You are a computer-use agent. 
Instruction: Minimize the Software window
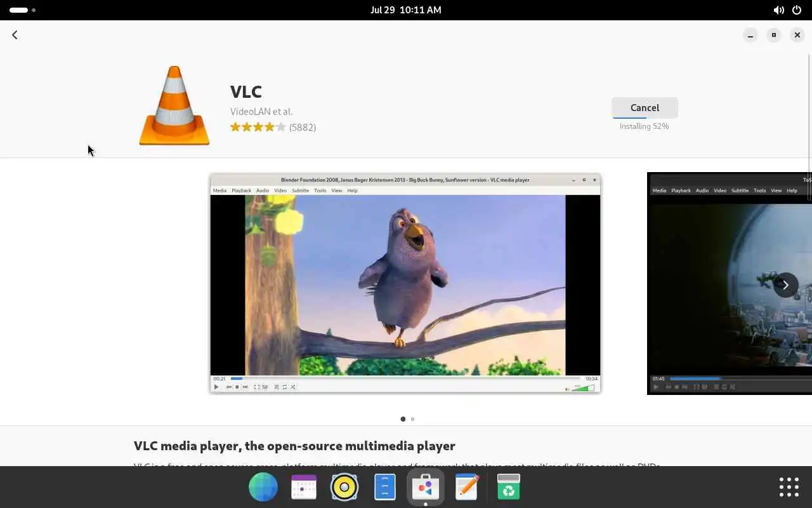[x=750, y=35]
